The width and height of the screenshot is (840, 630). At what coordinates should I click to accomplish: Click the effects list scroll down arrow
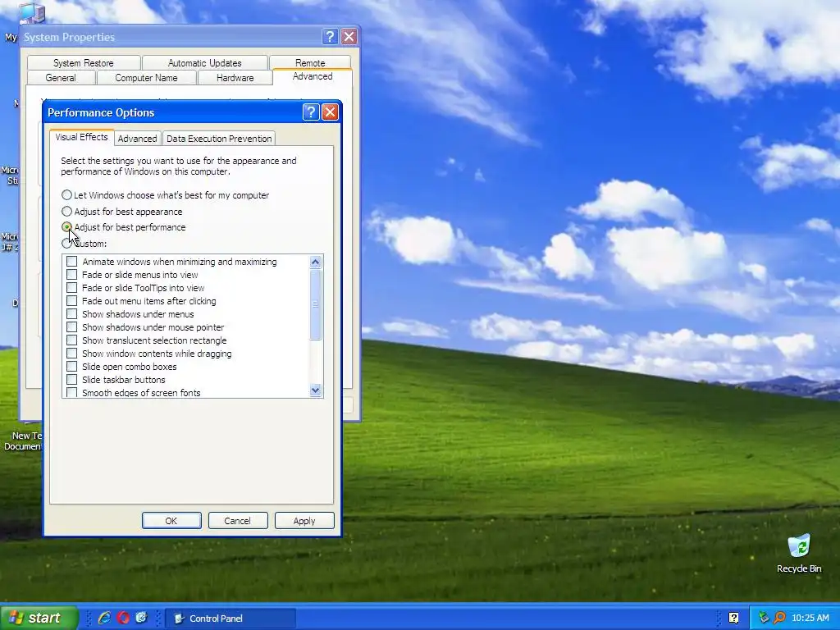point(316,390)
